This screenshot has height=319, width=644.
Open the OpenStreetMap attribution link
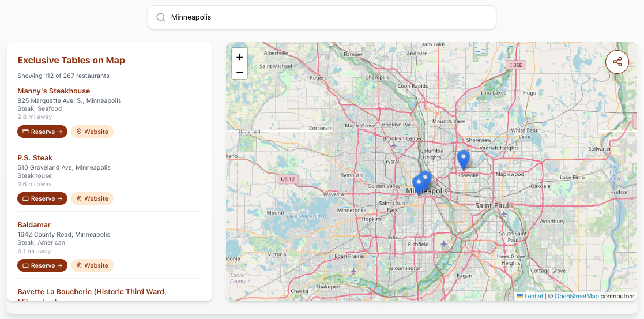[x=576, y=296]
